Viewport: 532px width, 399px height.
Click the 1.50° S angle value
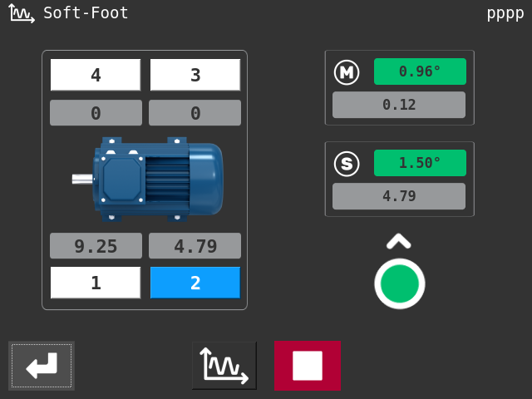420,163
